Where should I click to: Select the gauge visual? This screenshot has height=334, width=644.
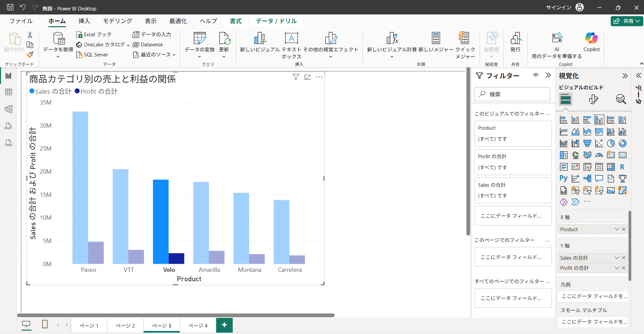599,155
